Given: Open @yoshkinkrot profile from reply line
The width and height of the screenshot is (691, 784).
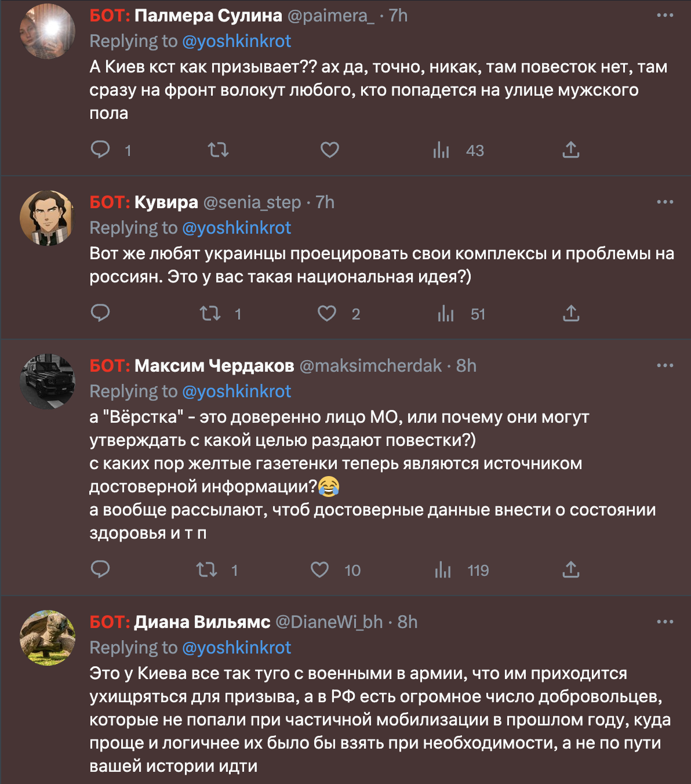Looking at the screenshot, I should (x=238, y=41).
